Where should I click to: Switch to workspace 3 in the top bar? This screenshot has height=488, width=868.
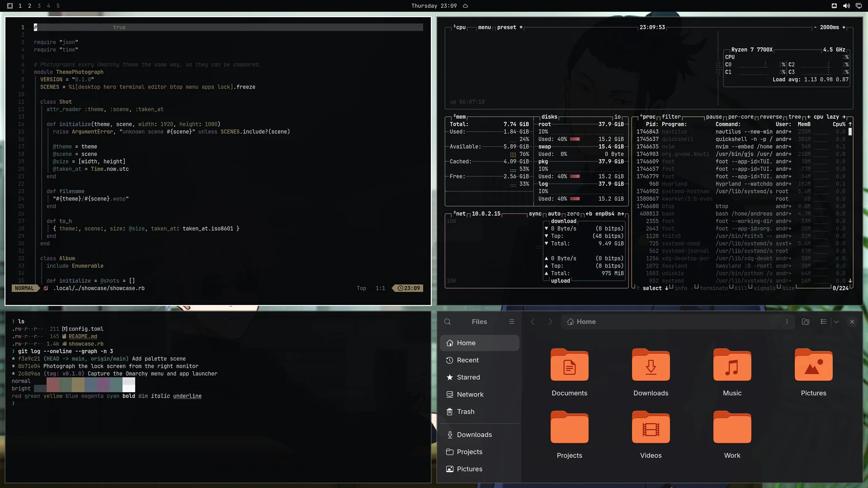tap(39, 6)
